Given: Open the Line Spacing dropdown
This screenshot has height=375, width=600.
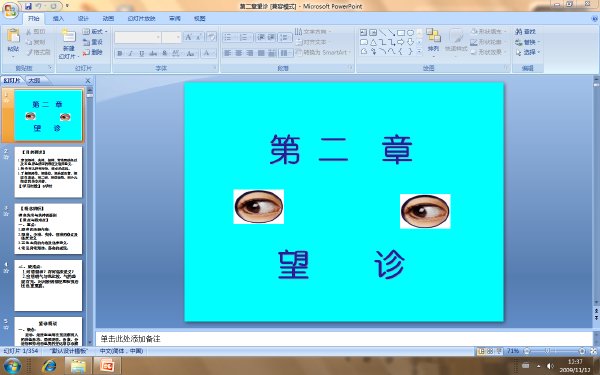Looking at the screenshot, I should (x=285, y=37).
